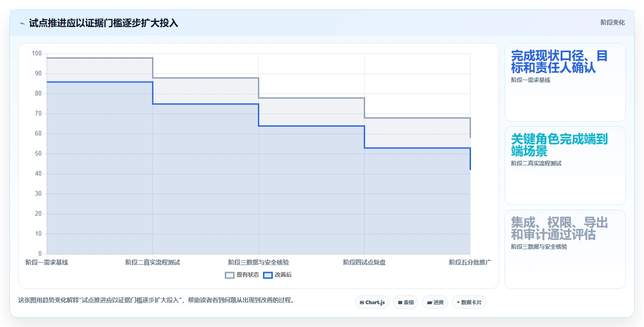
Task: Click 阶段三数据与安全核验 subtitle in third card
Action: click(x=539, y=247)
